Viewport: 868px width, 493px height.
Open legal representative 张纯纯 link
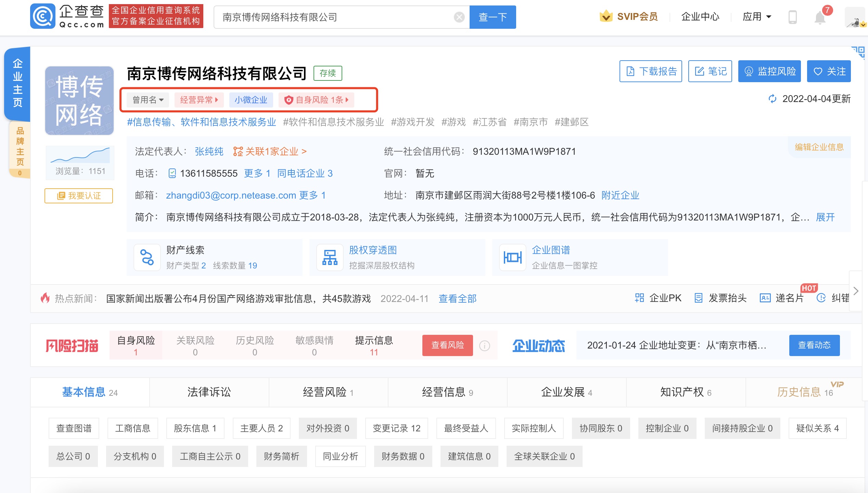click(x=209, y=151)
